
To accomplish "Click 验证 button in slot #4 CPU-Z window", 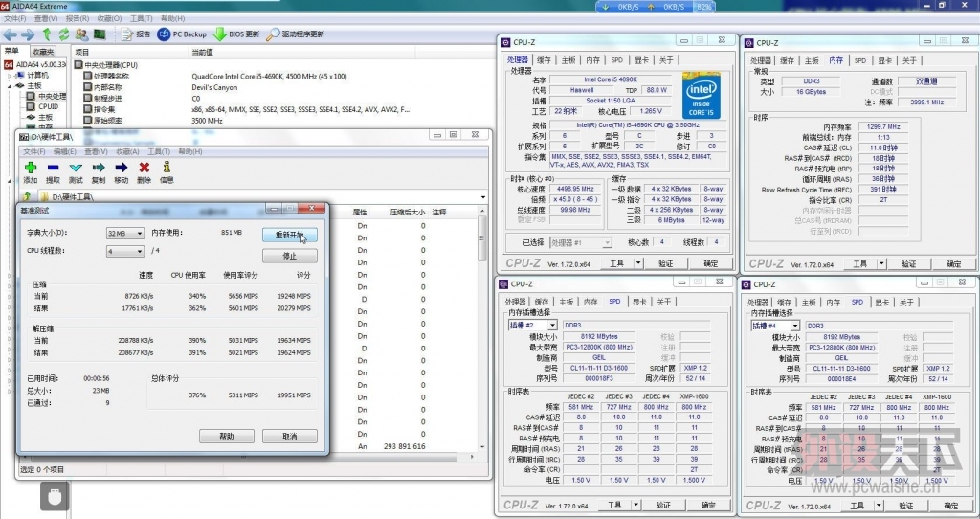I will point(906,506).
